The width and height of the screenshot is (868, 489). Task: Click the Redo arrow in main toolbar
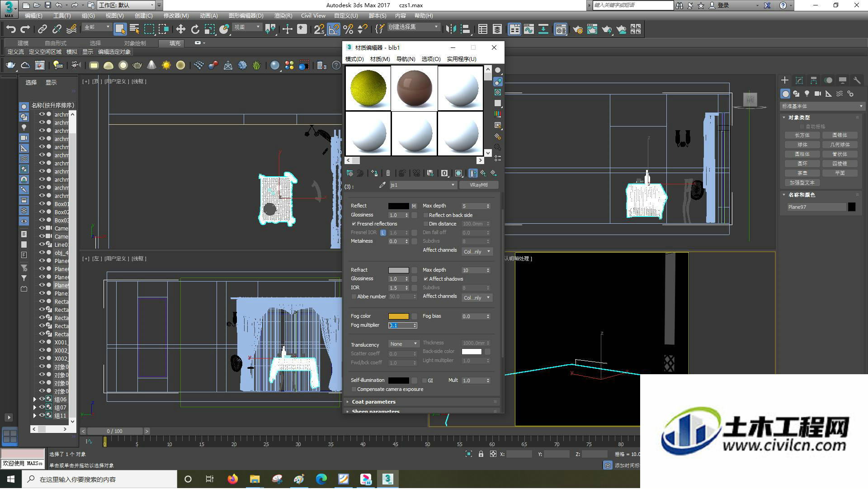pyautogui.click(x=25, y=29)
